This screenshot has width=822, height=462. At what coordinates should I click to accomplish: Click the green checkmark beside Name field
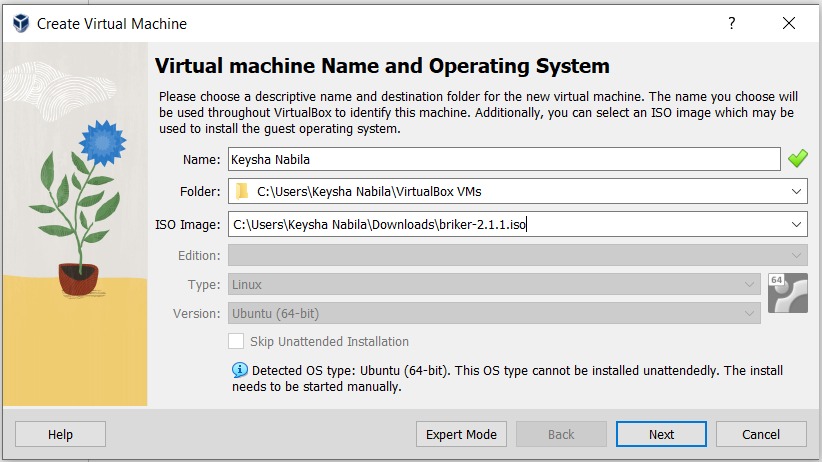(x=797, y=158)
